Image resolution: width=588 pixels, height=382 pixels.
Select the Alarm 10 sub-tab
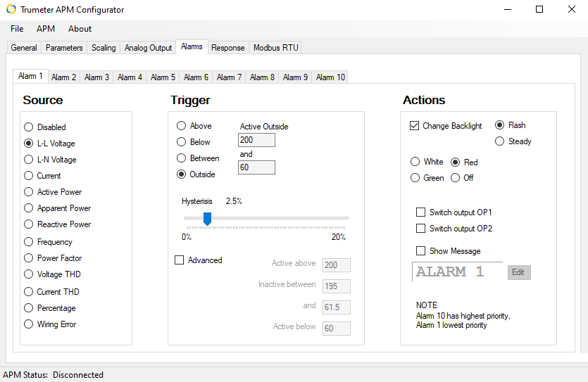click(330, 77)
